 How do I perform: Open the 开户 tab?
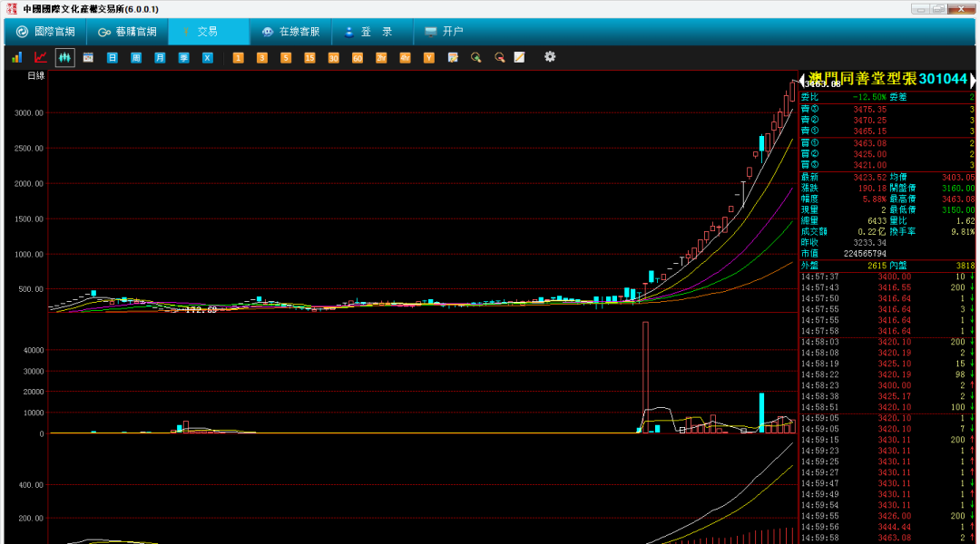pyautogui.click(x=443, y=31)
